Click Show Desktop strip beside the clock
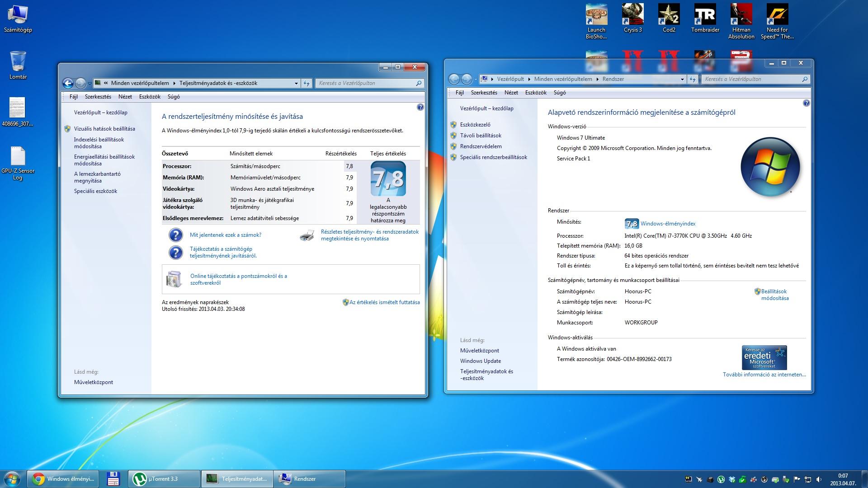The width and height of the screenshot is (868, 488). point(864,479)
